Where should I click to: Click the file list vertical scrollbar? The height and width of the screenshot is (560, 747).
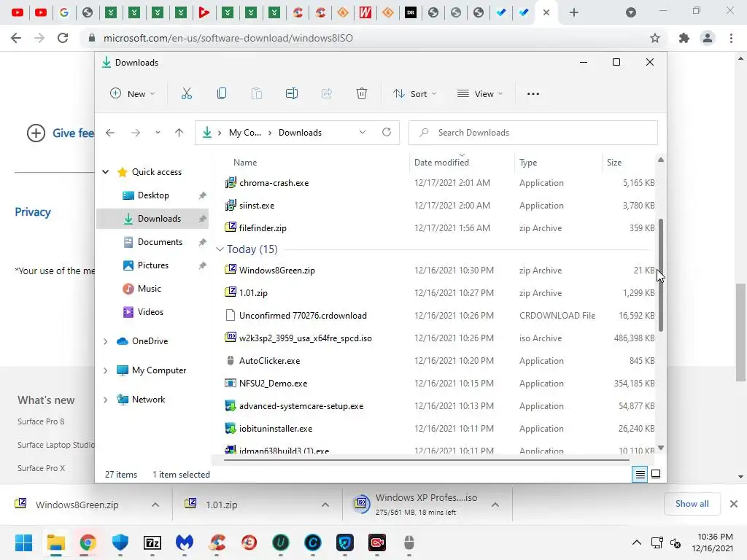(x=661, y=275)
